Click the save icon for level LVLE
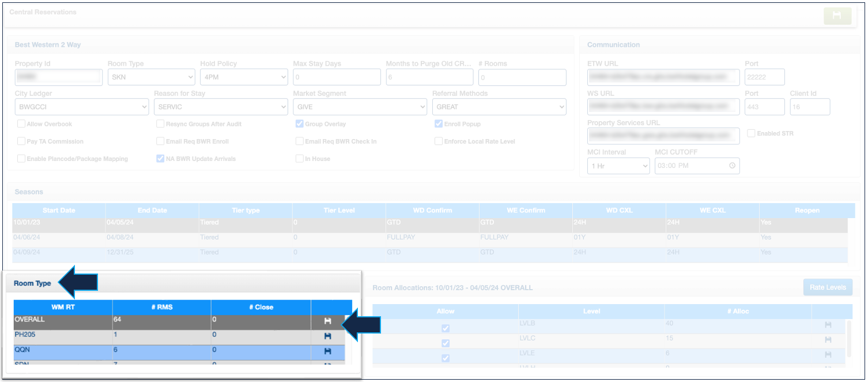The image size is (868, 382). [828, 354]
